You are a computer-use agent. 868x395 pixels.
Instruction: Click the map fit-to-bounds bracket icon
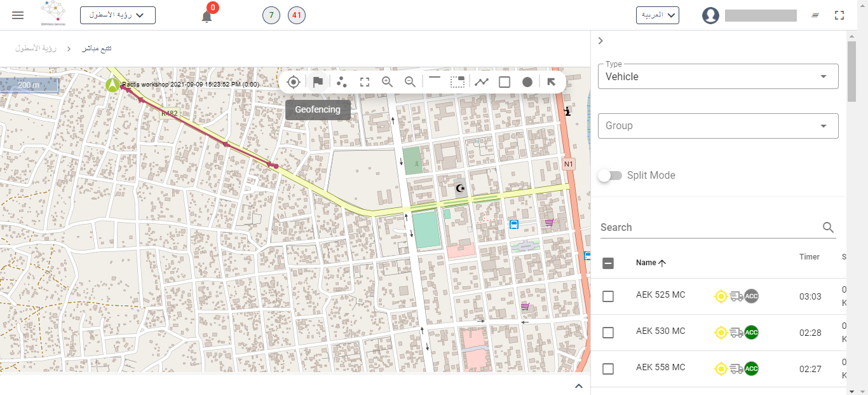click(x=365, y=81)
